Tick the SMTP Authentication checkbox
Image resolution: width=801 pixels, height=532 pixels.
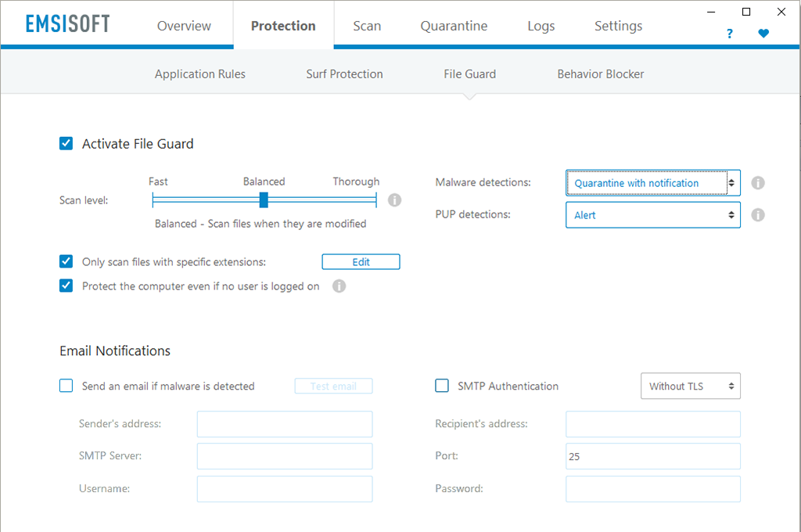[442, 386]
